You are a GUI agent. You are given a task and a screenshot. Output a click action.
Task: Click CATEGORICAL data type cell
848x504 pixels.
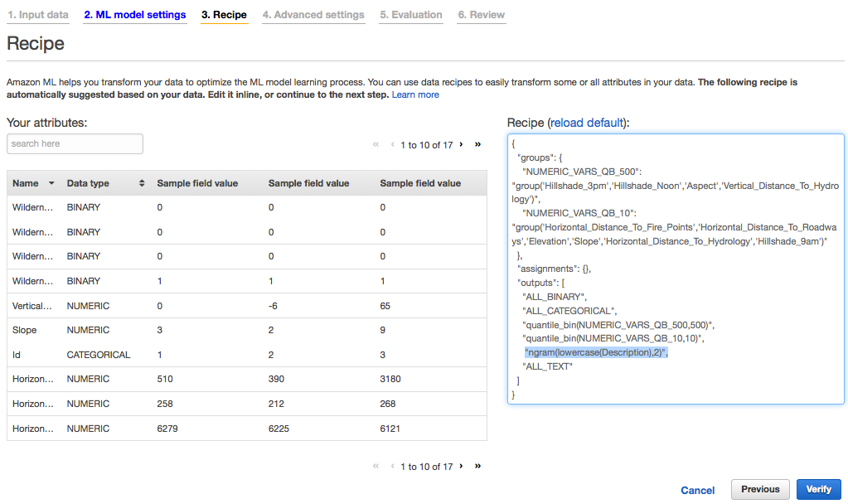click(x=99, y=355)
